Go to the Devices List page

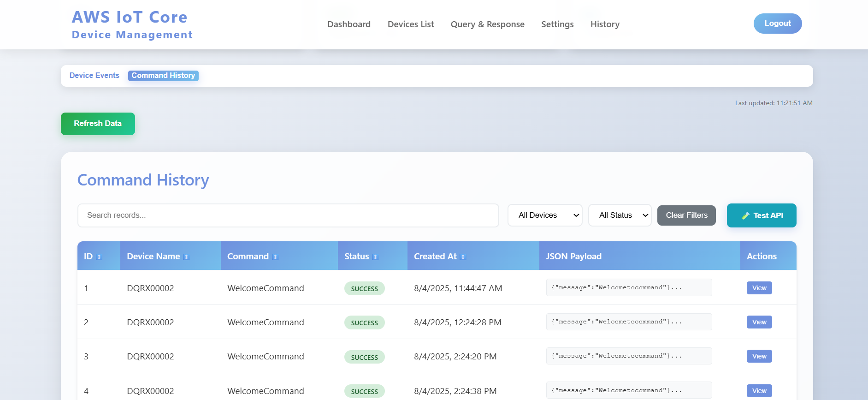(410, 24)
